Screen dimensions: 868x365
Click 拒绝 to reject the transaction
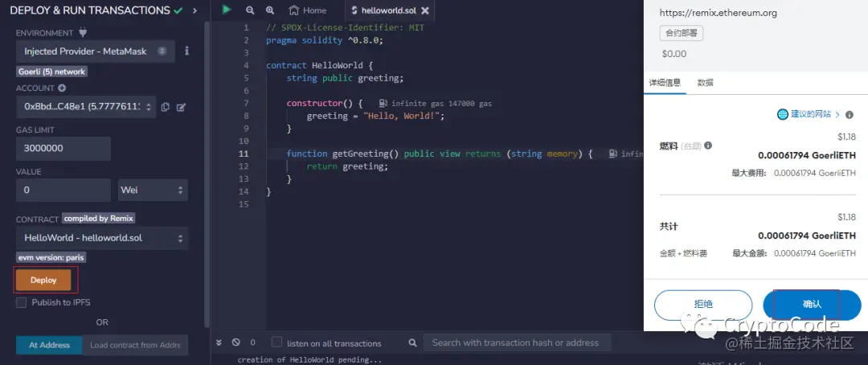703,305
